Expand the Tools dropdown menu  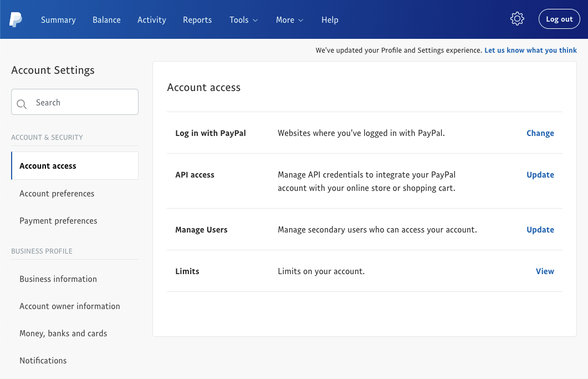[x=243, y=20]
